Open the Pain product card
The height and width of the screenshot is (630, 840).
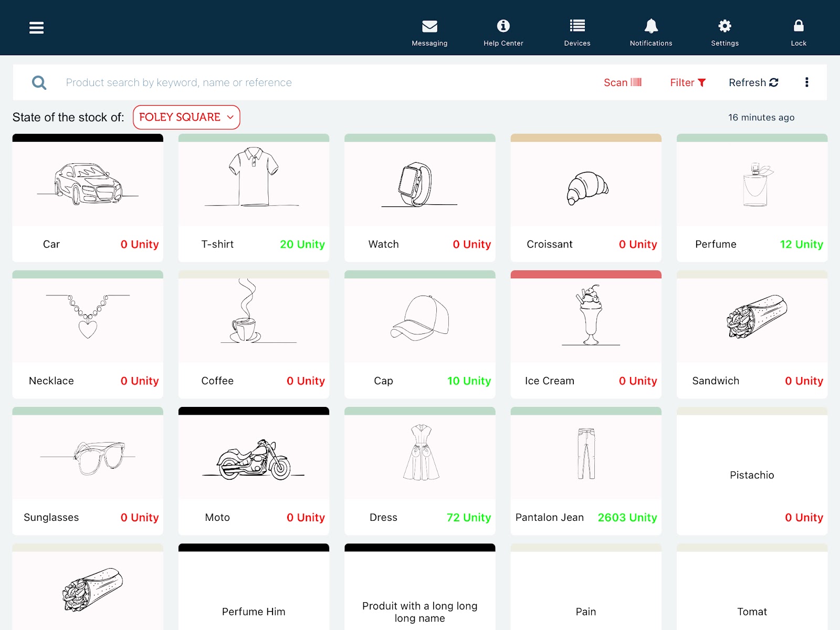(x=586, y=587)
